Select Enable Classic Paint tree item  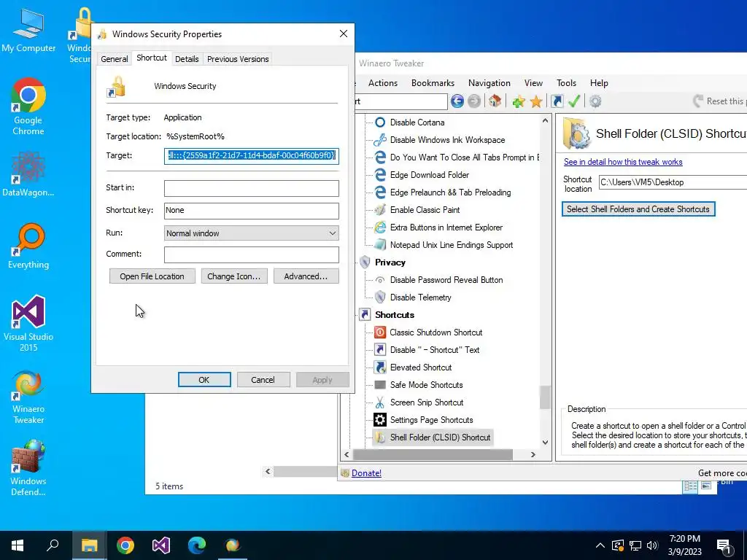(417, 210)
